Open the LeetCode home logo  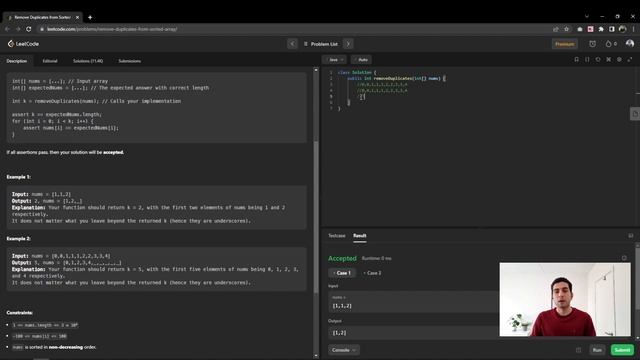click(23, 44)
